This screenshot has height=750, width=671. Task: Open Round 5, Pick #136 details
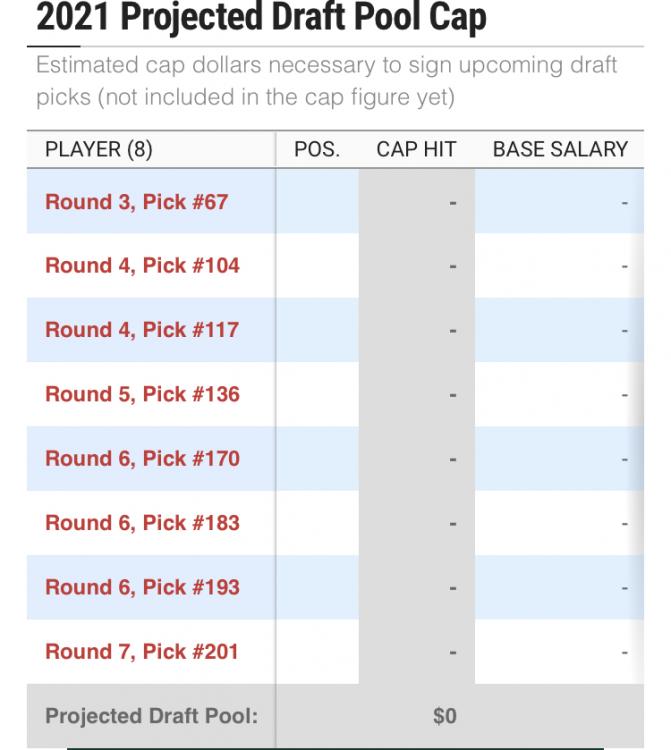tap(142, 394)
